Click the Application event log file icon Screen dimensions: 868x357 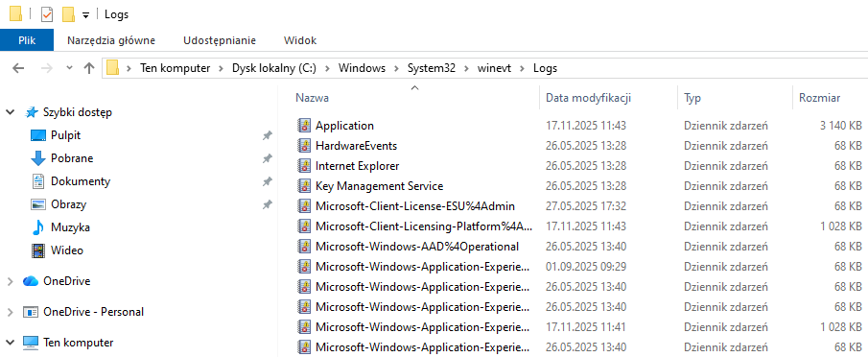pos(304,126)
